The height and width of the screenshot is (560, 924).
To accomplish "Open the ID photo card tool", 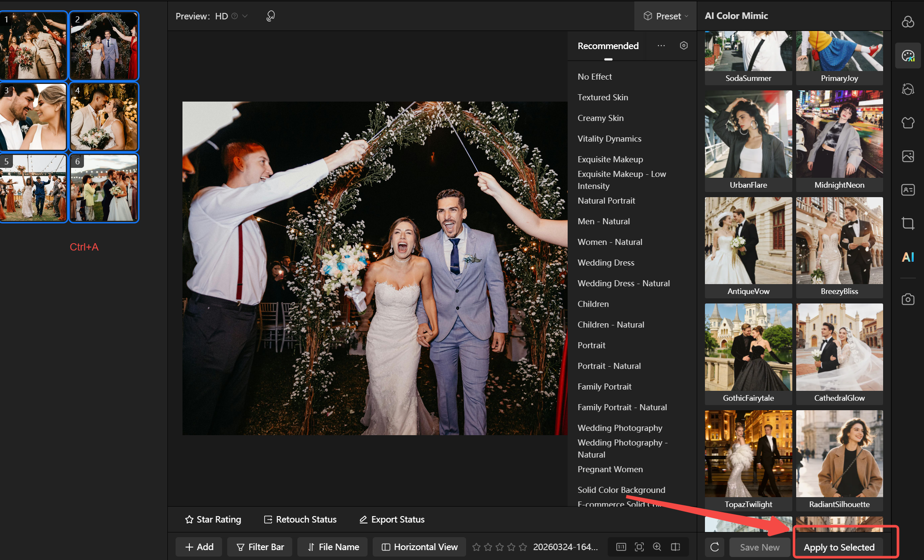I will coord(908,189).
